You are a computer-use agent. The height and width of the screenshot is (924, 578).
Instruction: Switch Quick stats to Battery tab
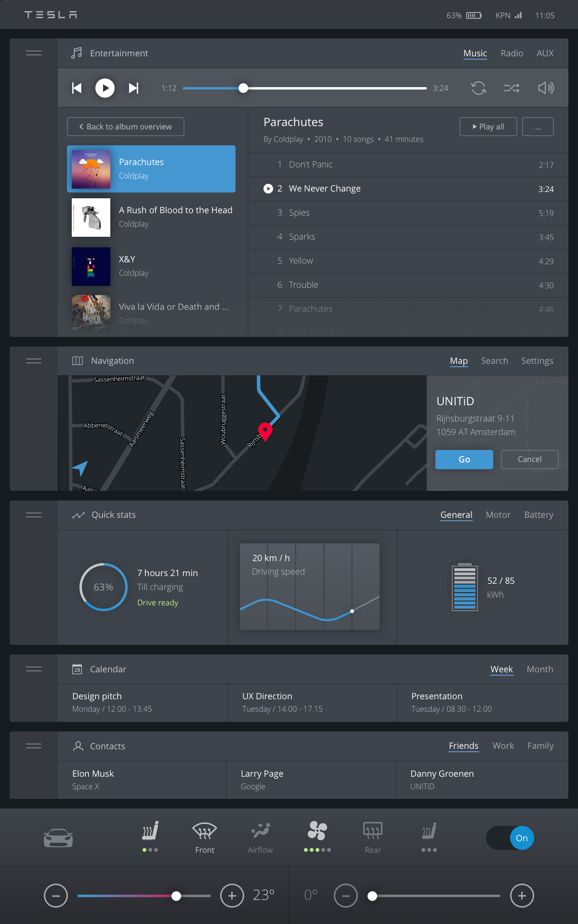click(539, 515)
